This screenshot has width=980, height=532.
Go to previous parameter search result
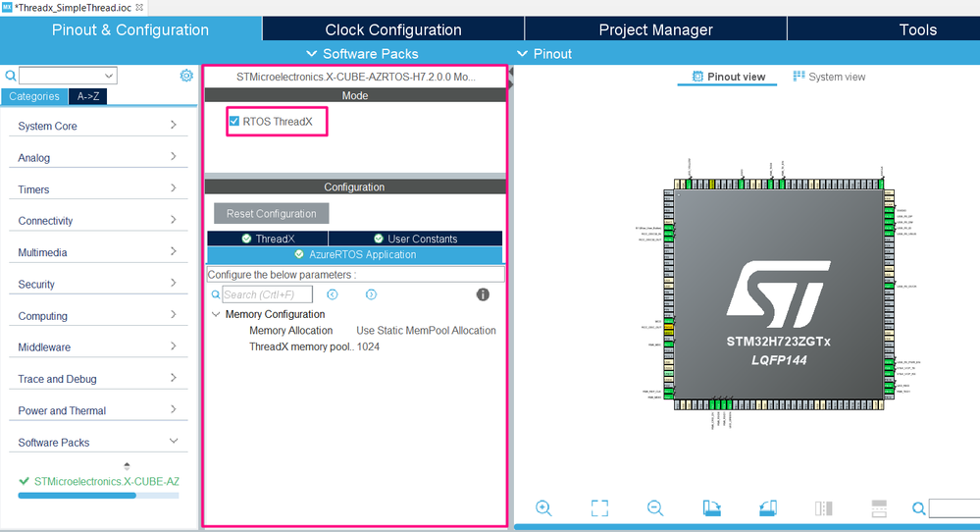[333, 294]
